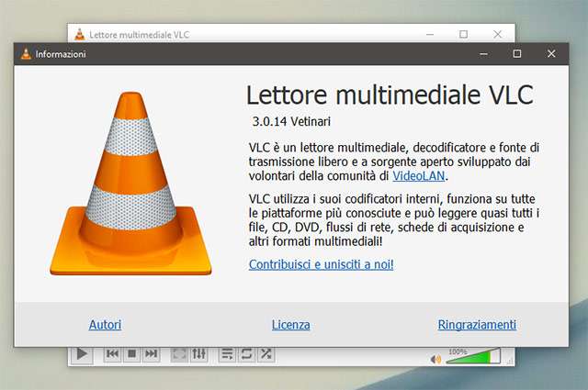The width and height of the screenshot is (588, 390).
Task: Minimize the Lettore multimediale VLC window
Action: pyautogui.click(x=430, y=35)
